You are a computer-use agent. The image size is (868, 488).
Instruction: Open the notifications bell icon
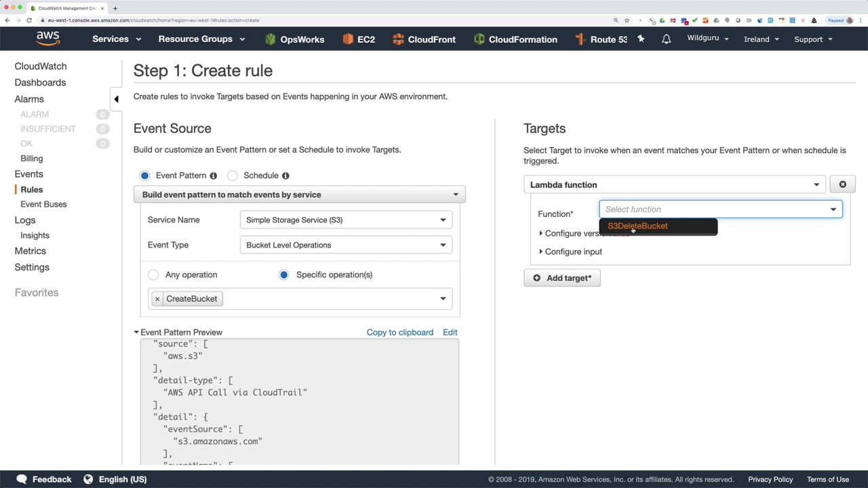point(666,39)
